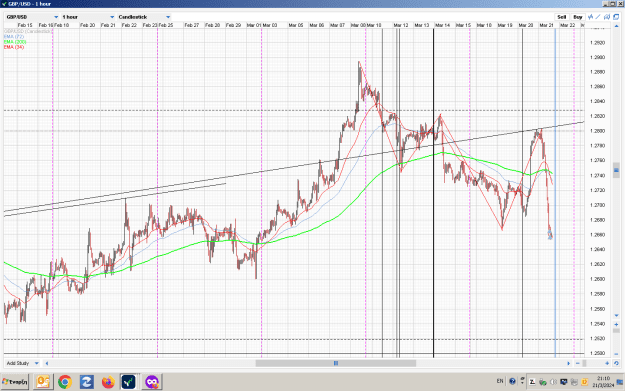
Task: Click the vertical zoom in plus button
Action: pyautogui.click(x=616, y=324)
